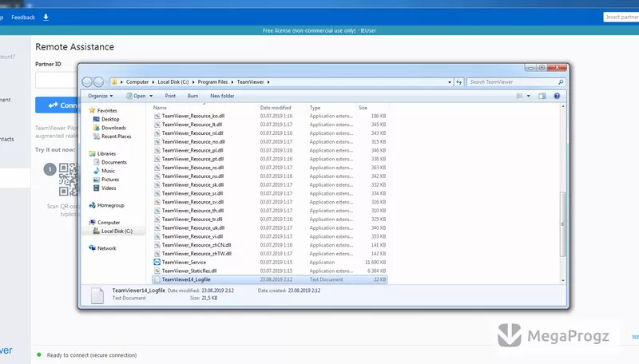Click the Partner ID input field
Screen dimensions: 639x364
(56, 80)
